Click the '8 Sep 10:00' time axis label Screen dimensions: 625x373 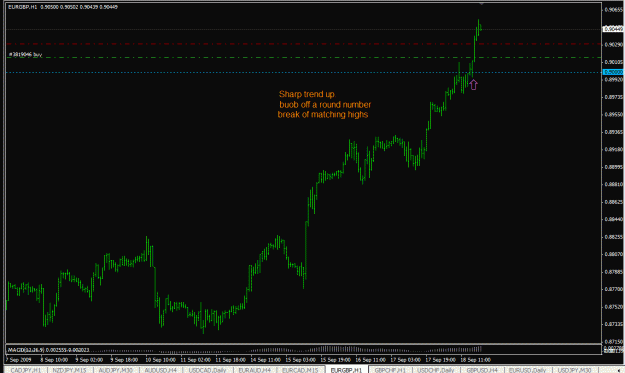[x=54, y=360]
